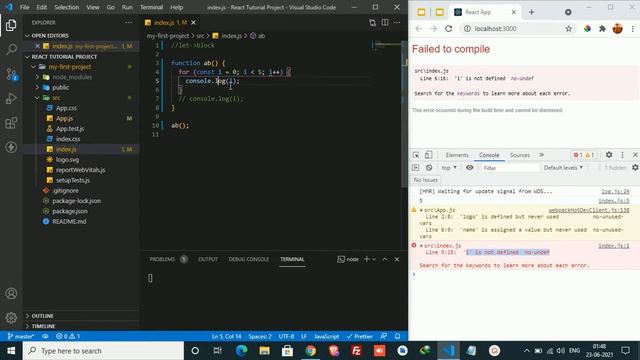Click the Windows taskbar search box
Image resolution: width=640 pixels, height=360 pixels.
pyautogui.click(x=103, y=351)
